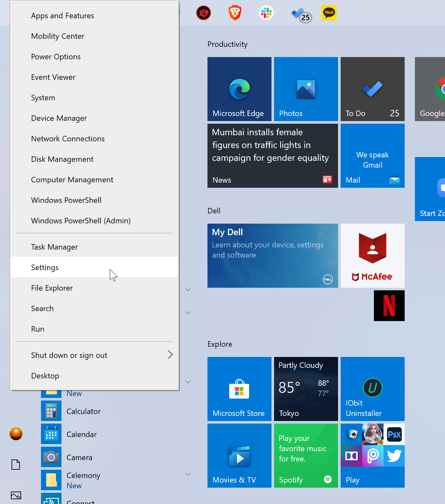Image resolution: width=445 pixels, height=504 pixels.
Task: Click the Productivity group heading
Action: 227,44
